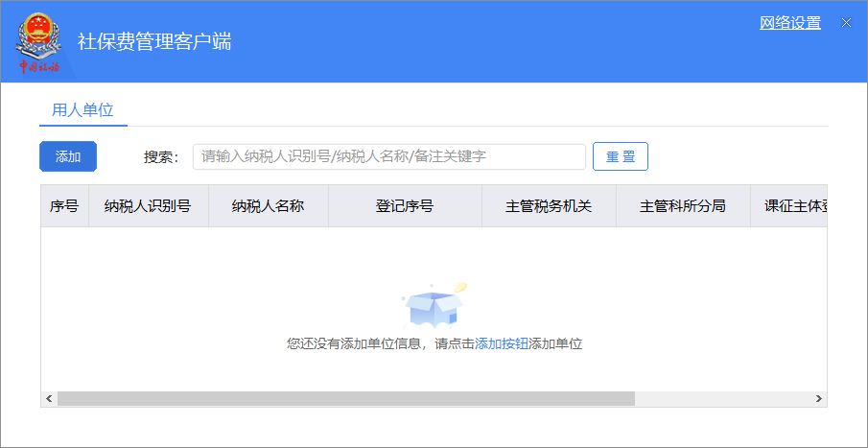Click the horizontal scrollbar left arrow

click(49, 398)
